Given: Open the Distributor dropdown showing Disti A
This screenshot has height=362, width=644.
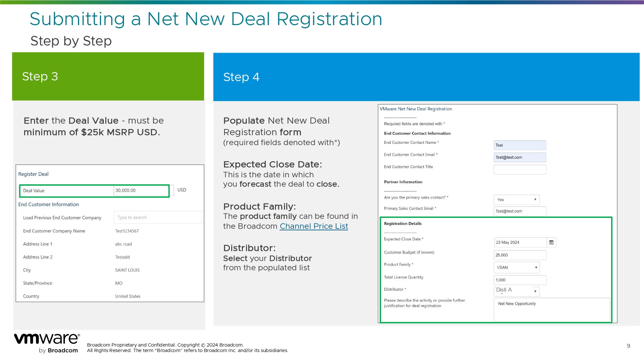Looking at the screenshot, I should [x=516, y=291].
